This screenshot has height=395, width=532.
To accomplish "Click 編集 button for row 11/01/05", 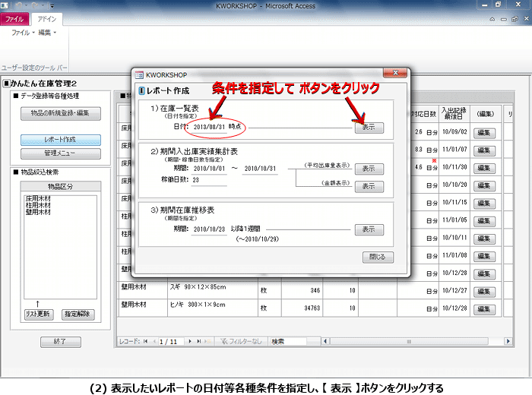I will click(x=484, y=221).
